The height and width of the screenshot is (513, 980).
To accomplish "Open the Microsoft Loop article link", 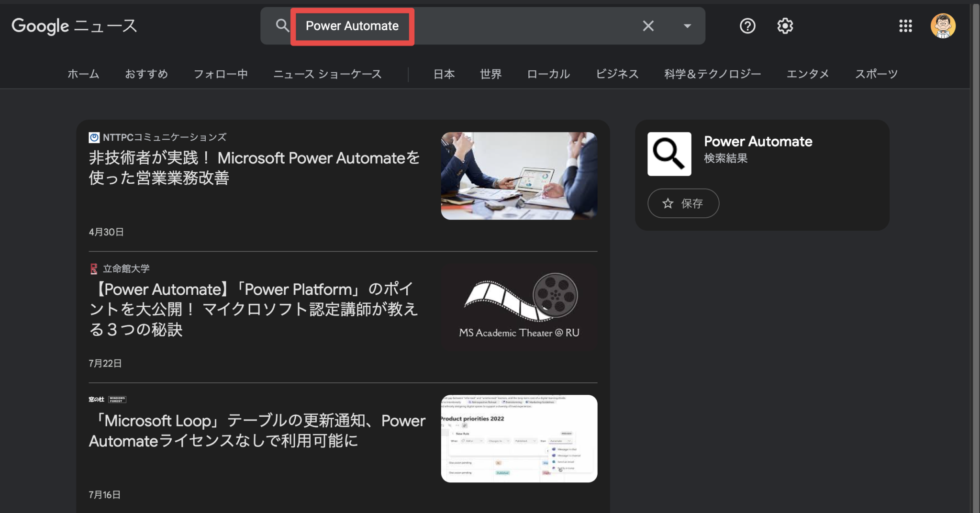I will point(256,431).
